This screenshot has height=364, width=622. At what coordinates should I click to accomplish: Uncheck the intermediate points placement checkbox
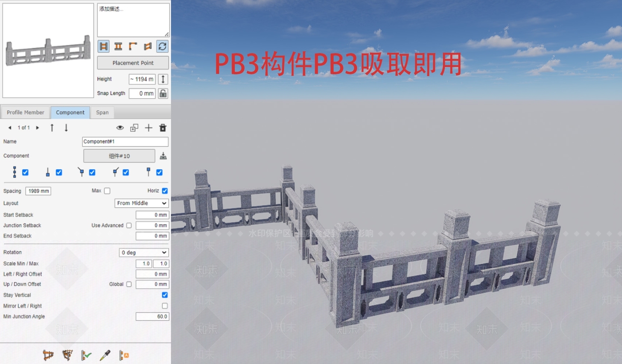click(25, 172)
